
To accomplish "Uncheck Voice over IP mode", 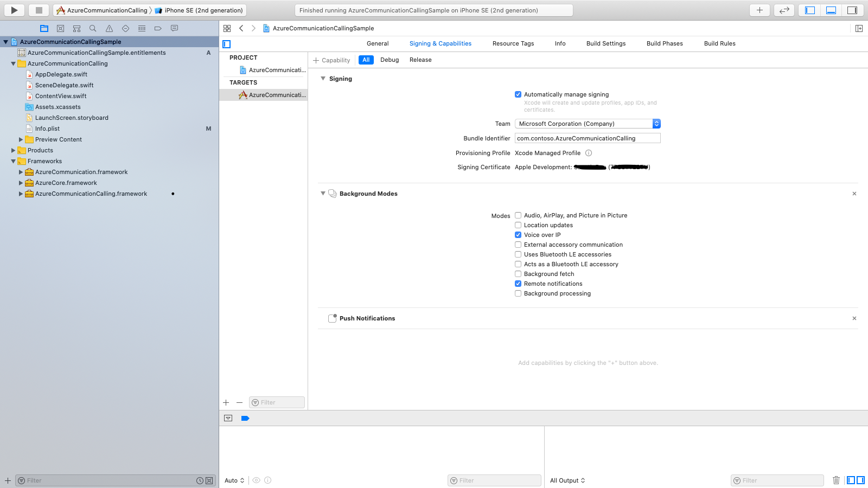I will pos(518,235).
